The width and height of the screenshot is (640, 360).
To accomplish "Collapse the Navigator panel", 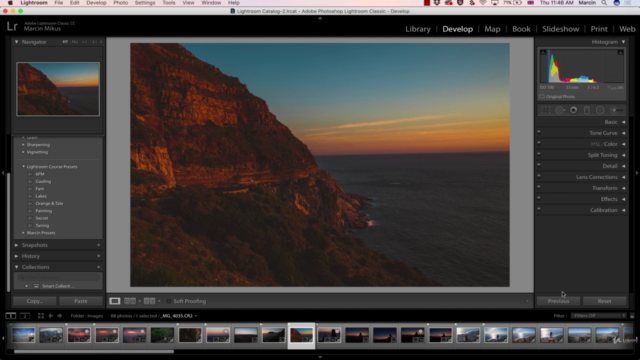I will (x=17, y=42).
